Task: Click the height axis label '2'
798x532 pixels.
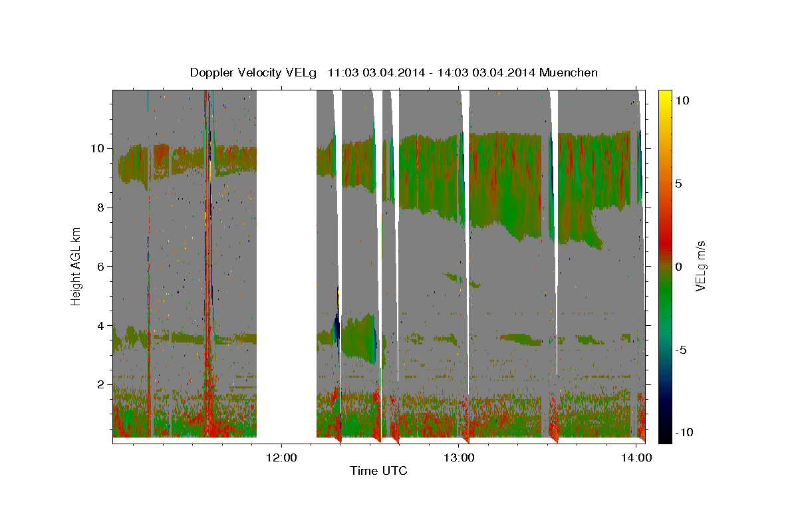Action: 102,385
